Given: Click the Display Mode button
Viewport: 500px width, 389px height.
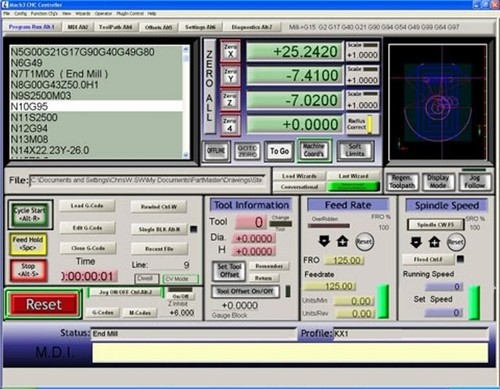Looking at the screenshot, I should click(438, 182).
